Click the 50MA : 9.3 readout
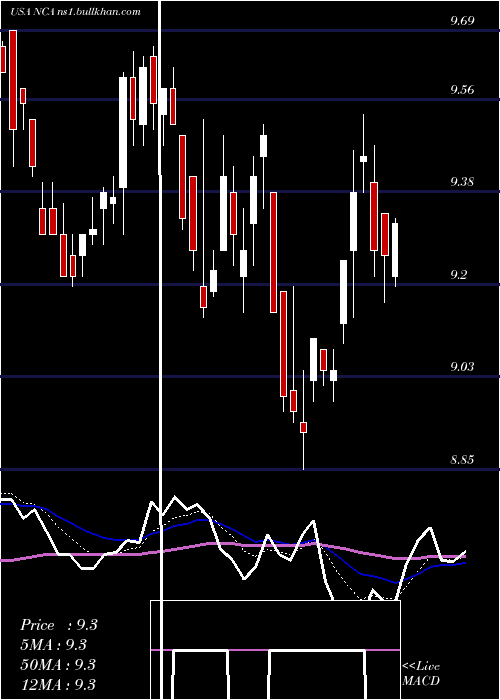Image resolution: width=500 pixels, height=700 pixels. pyautogui.click(x=58, y=665)
